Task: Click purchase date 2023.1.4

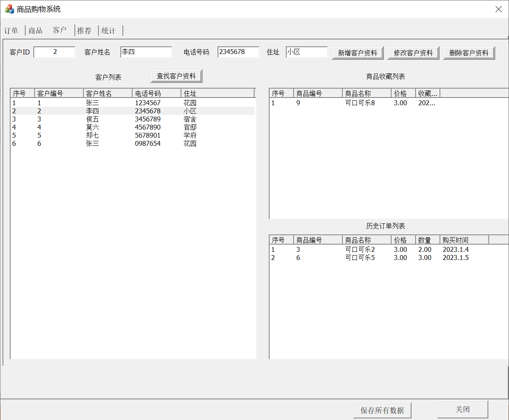Action: [455, 249]
